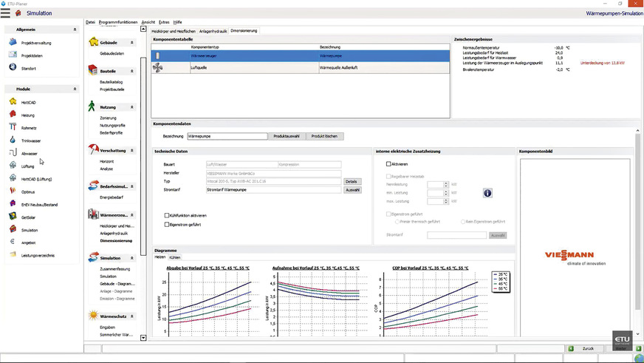Viewport: 644px width, 363px height.
Task: Open the hamburger menu icon
Action: (6, 13)
